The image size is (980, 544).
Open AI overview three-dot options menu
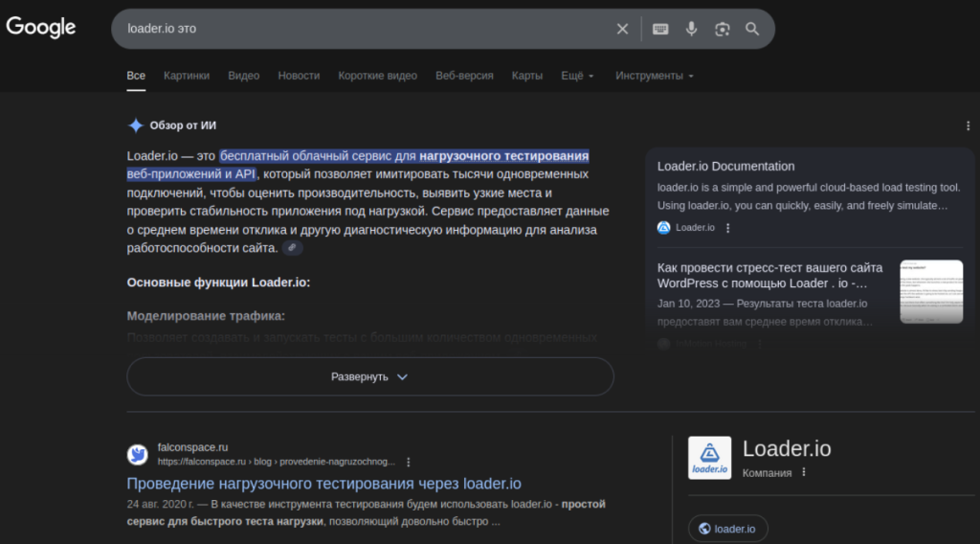(x=969, y=125)
